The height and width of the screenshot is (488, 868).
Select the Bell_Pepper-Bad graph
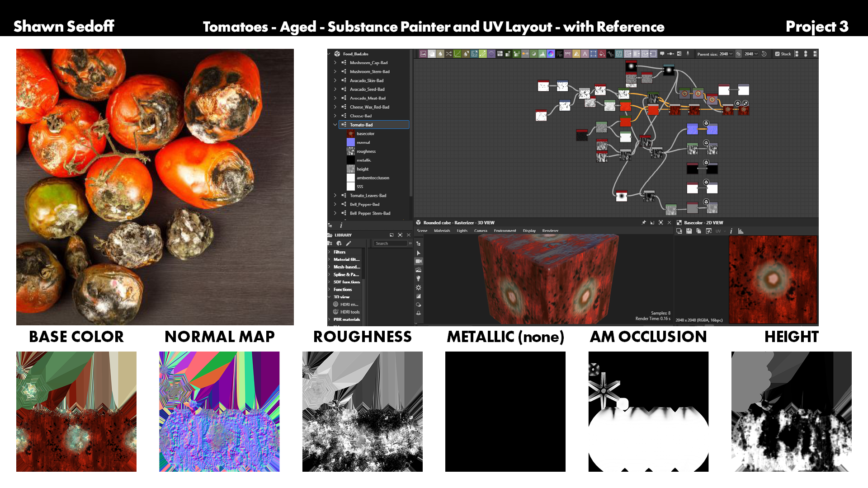click(364, 205)
